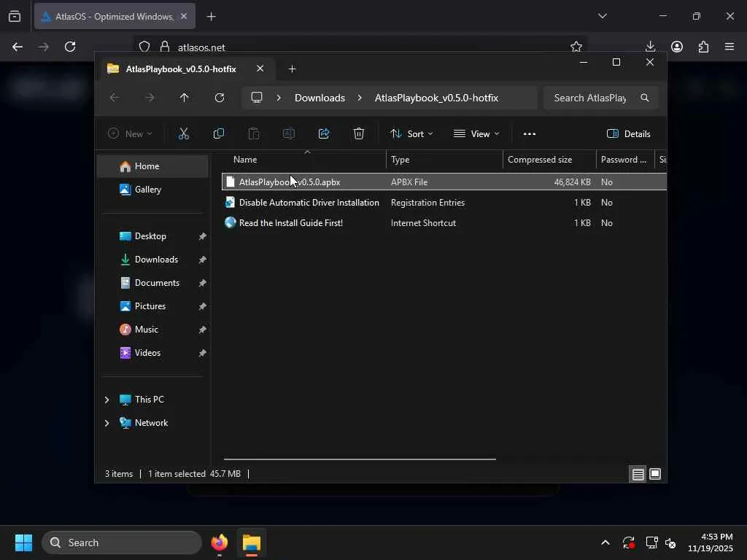Image resolution: width=747 pixels, height=560 pixels.
Task: Open Firefox extensions puzzle icon
Action: [x=704, y=47]
